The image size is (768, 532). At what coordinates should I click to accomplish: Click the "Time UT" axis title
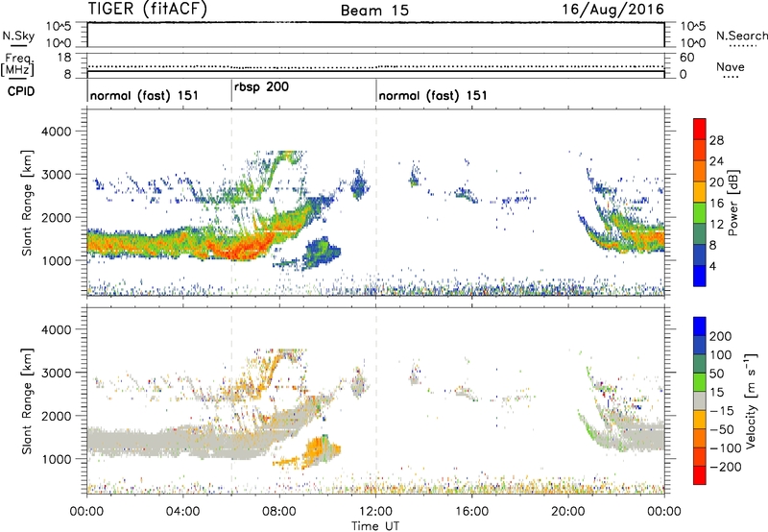pyautogui.click(x=375, y=526)
